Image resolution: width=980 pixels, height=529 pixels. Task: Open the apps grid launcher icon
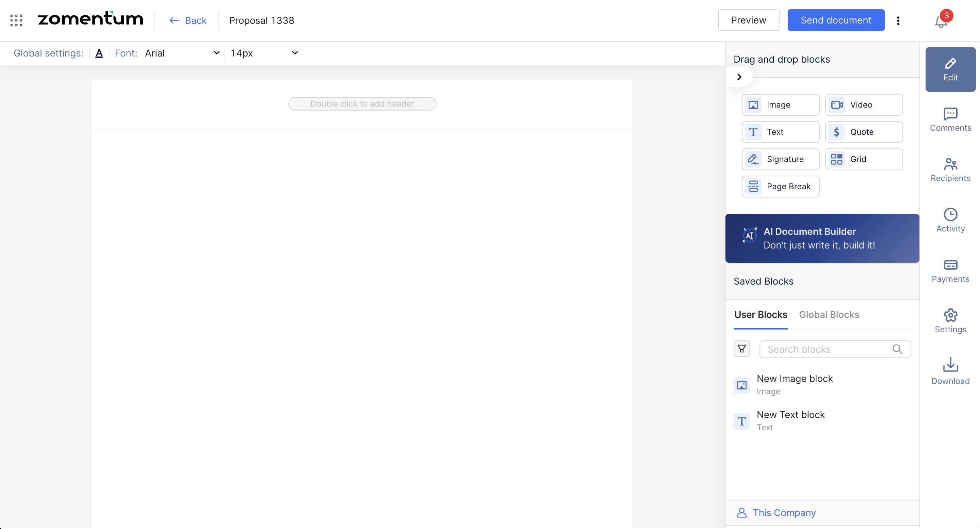pyautogui.click(x=16, y=20)
